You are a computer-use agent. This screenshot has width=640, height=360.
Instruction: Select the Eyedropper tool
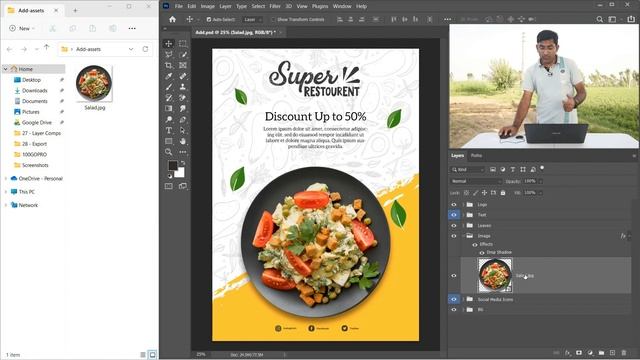pos(169,76)
